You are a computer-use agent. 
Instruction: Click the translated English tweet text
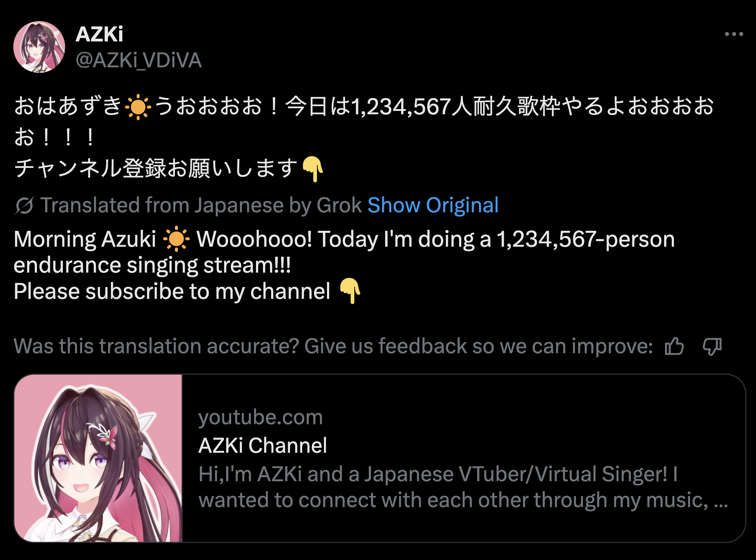pos(344,265)
